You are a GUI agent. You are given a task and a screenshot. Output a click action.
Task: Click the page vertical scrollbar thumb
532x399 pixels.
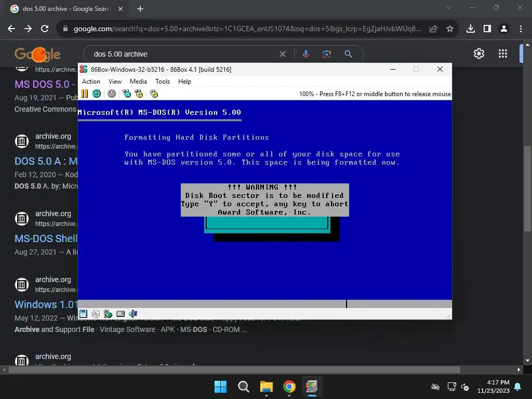click(x=527, y=188)
